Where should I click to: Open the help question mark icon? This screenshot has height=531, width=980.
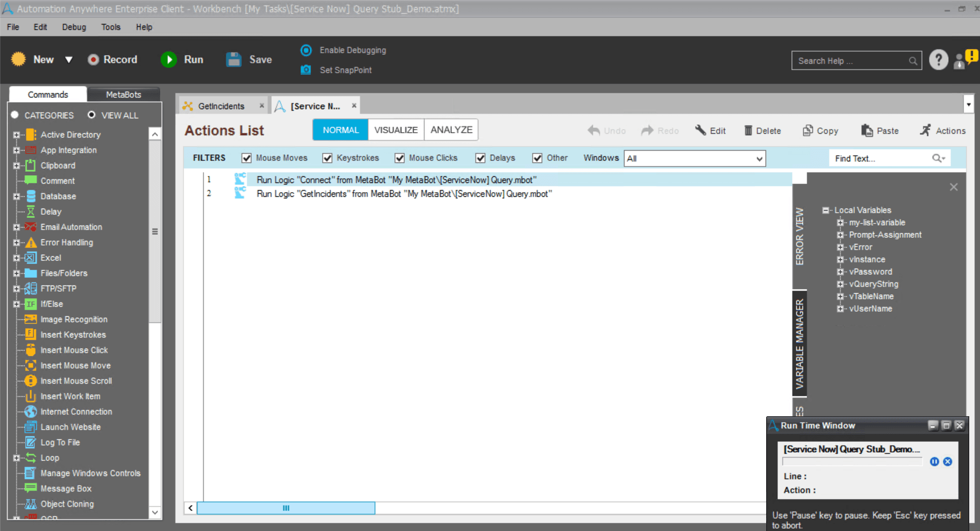click(938, 60)
